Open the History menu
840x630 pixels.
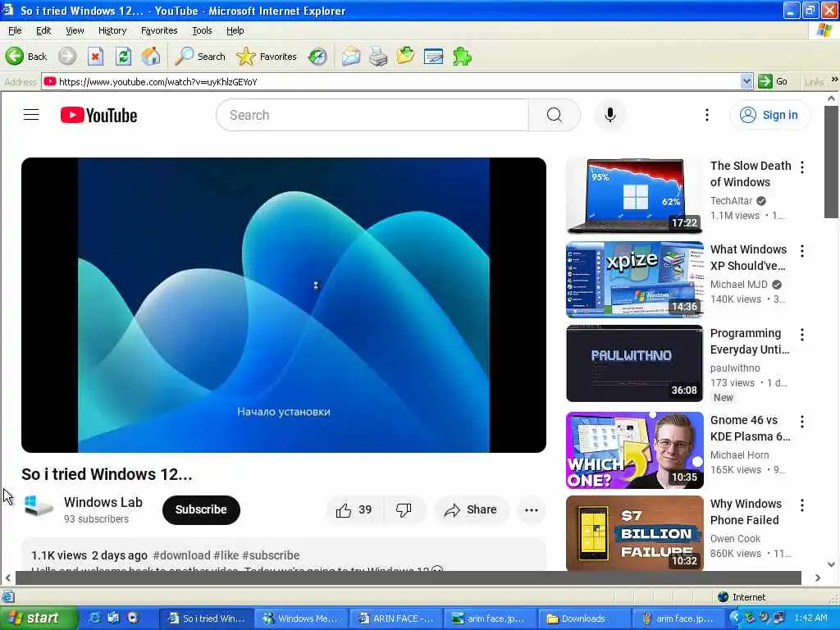point(112,30)
